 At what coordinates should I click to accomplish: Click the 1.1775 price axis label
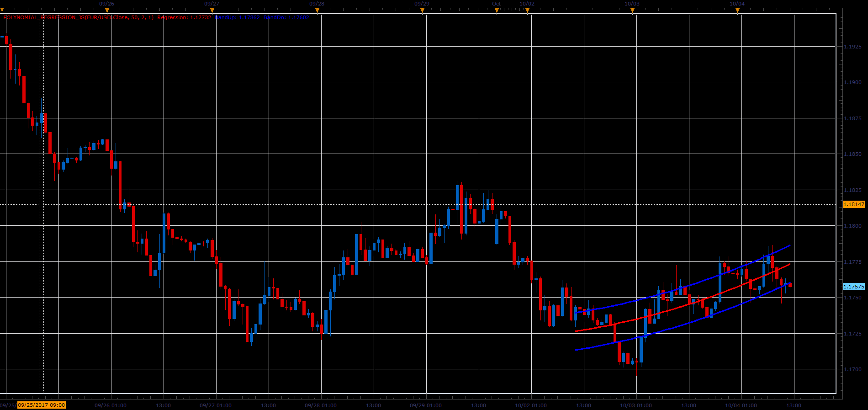pos(852,262)
